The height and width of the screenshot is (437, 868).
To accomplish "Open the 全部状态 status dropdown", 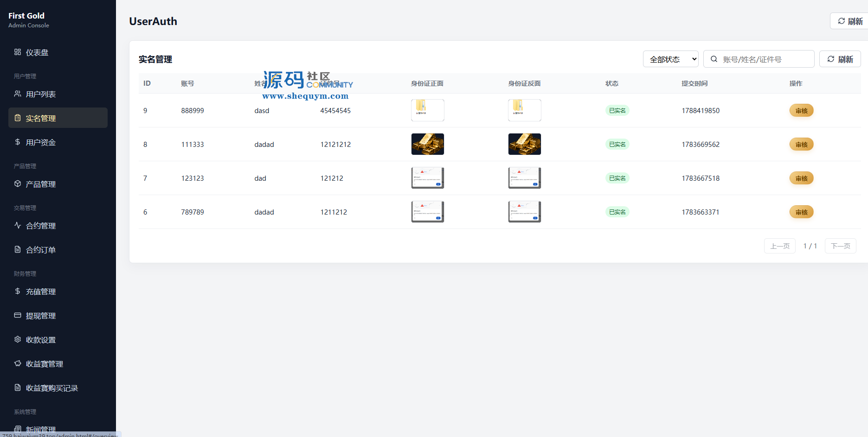I will (x=670, y=59).
